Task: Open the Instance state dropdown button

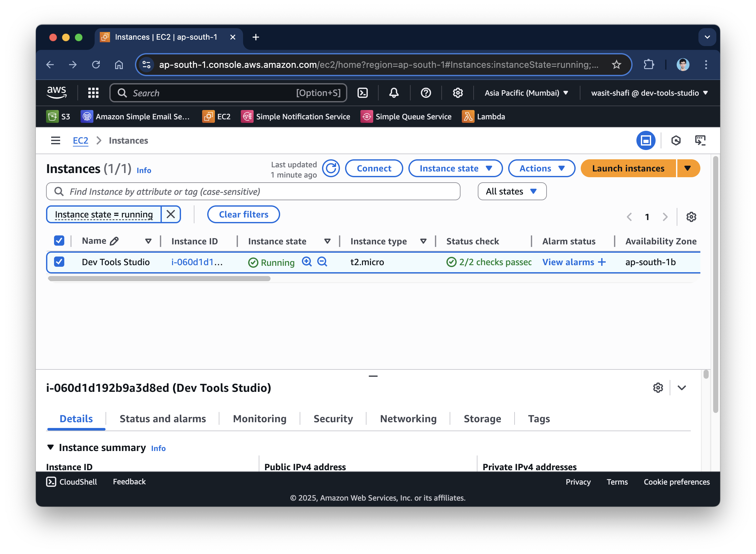Action: point(455,168)
